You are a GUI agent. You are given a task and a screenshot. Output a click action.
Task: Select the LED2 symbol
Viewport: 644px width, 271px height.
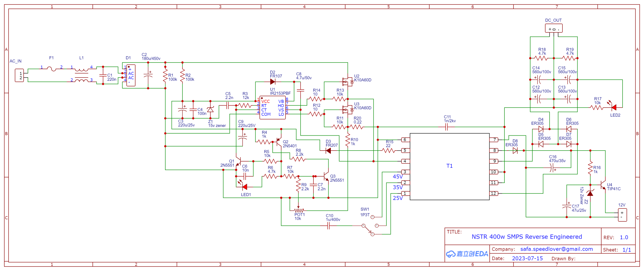pos(612,106)
